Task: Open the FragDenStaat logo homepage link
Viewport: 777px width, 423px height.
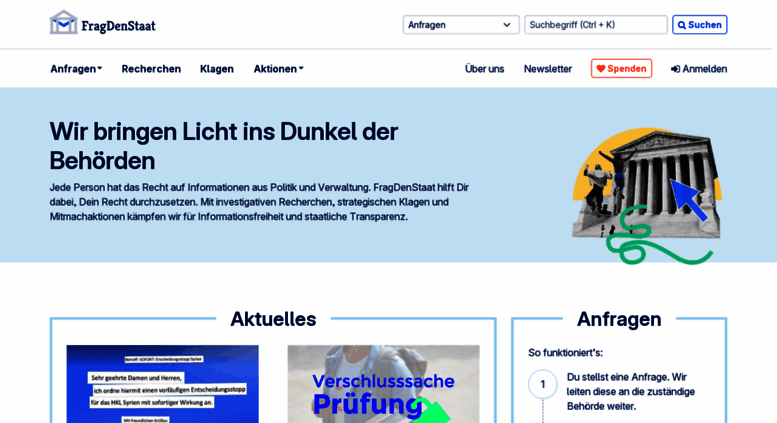Action: pos(103,23)
